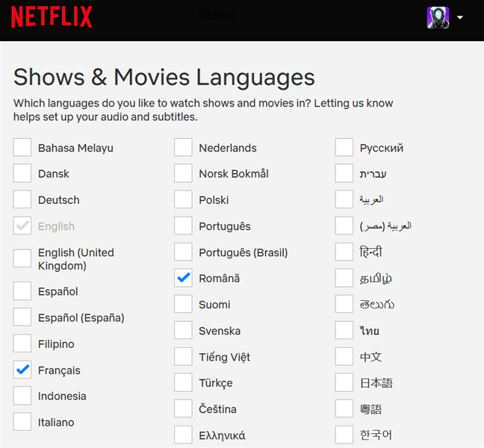Tick the Español (España) checkbox
Screen dimensions: 484x448
tap(22, 317)
